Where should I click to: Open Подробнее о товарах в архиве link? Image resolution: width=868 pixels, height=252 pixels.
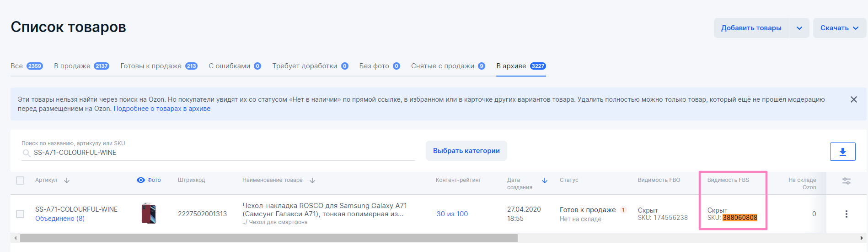(162, 109)
